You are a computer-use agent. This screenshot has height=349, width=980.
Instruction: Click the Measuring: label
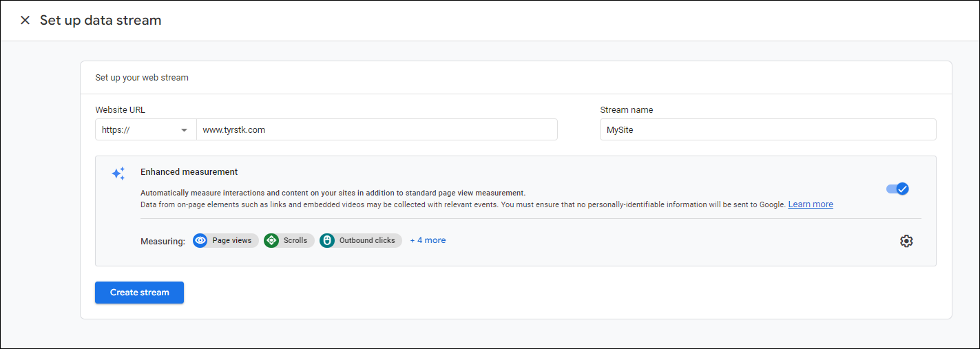click(163, 241)
